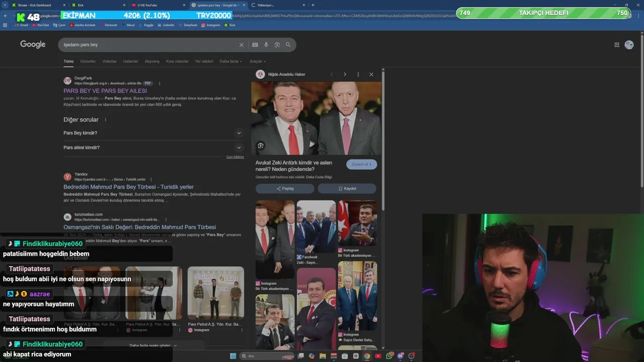The image size is (644, 362).
Task: Switch to the Videolar tab
Action: [109, 61]
